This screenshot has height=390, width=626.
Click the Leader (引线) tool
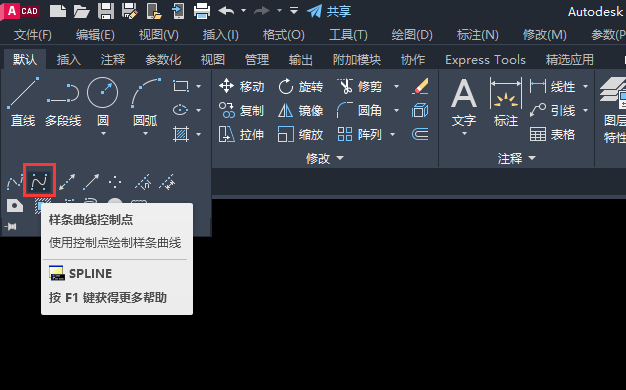click(553, 110)
